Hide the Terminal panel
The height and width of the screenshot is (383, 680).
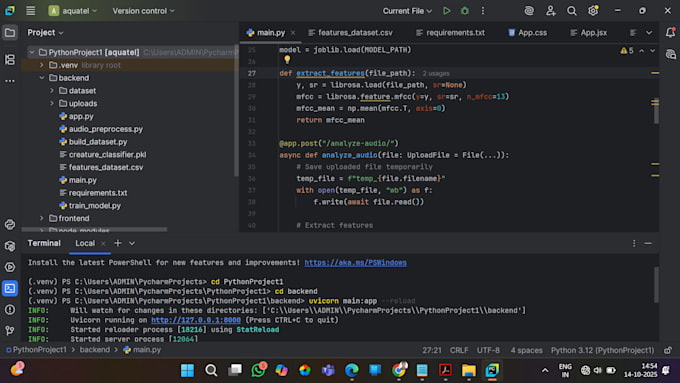coord(648,243)
